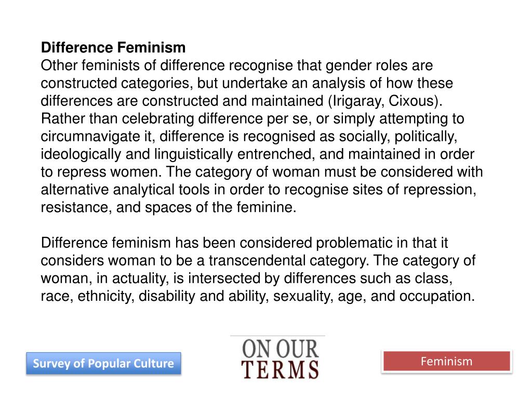Click the line starting 'Other feminists of difference'

[x=237, y=66]
